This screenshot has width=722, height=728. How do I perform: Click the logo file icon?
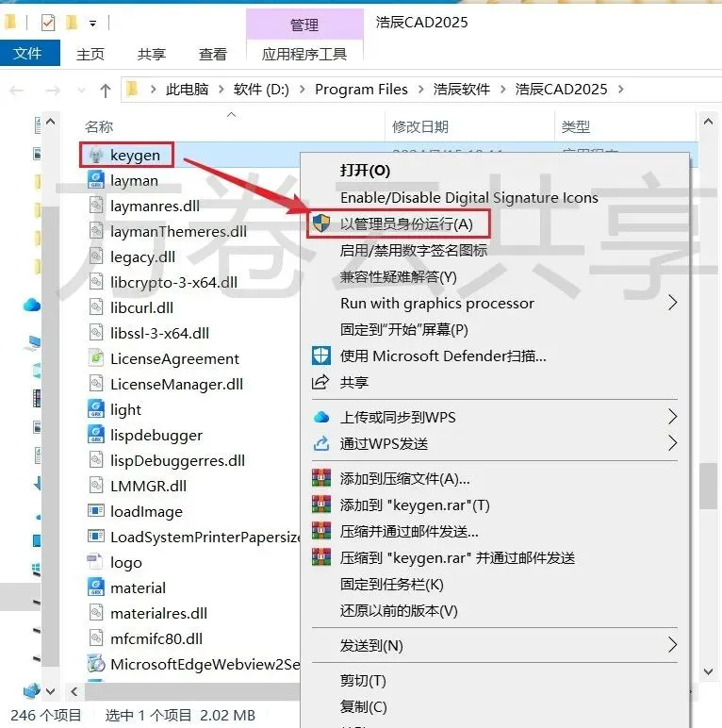coord(96,562)
